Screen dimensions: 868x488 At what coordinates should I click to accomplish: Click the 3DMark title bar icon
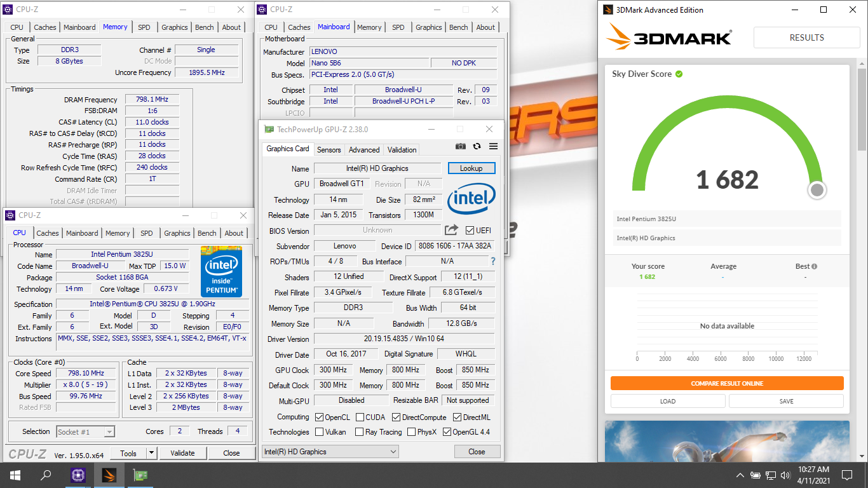(608, 10)
